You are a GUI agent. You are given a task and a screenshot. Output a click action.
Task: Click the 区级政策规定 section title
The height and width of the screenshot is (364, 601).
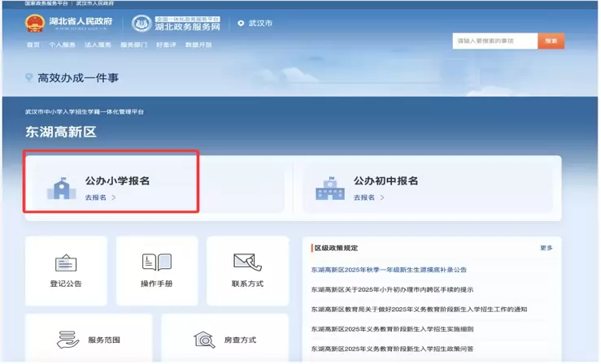click(336, 248)
